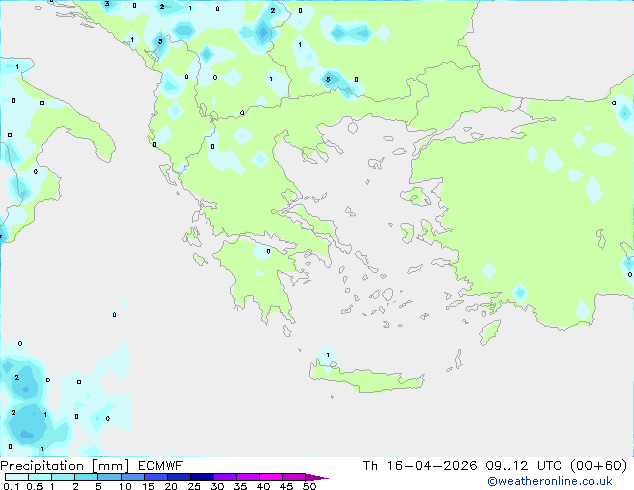Click the '09..12 UTC' time range text
This screenshot has height=490, width=634.
524,466
